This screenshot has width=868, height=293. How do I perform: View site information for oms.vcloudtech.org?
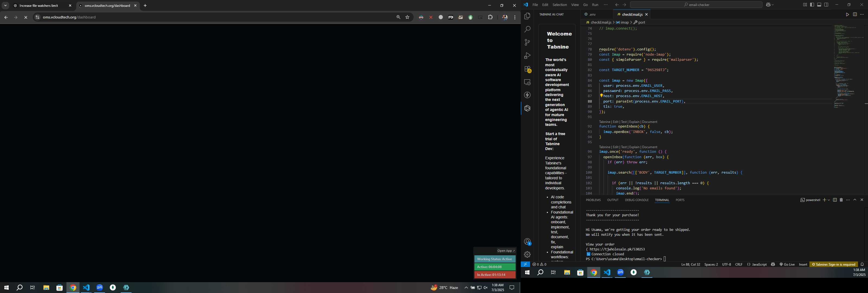point(37,17)
